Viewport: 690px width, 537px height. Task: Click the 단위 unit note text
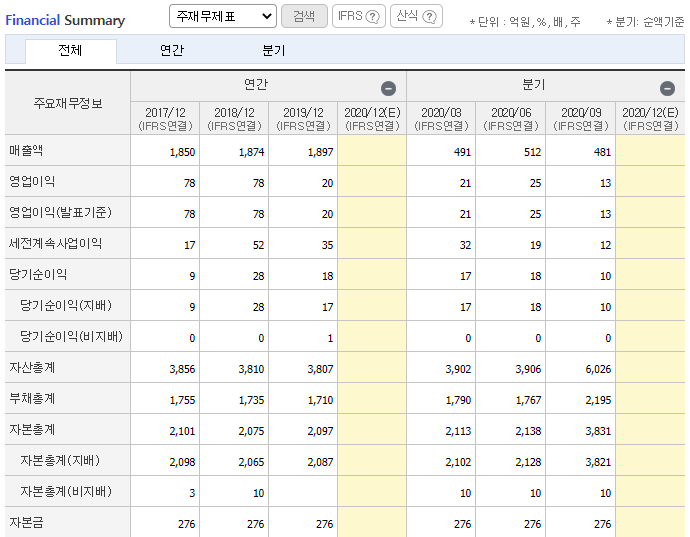[x=525, y=22]
